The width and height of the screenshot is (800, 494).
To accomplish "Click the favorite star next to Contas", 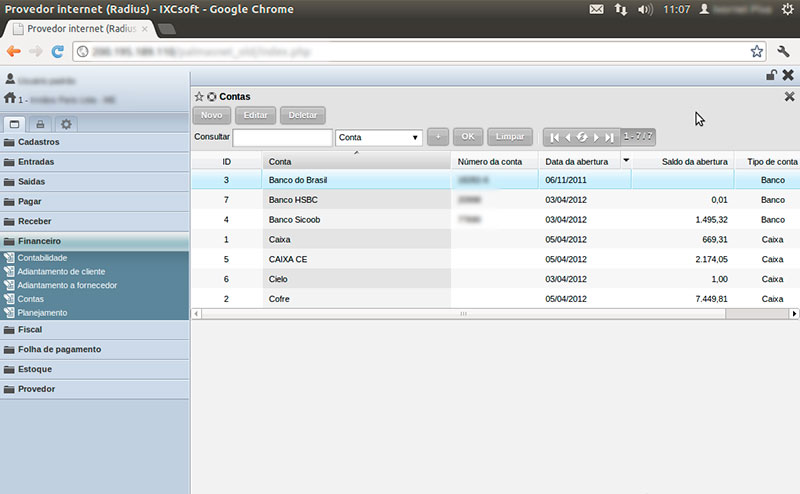I will point(199,96).
